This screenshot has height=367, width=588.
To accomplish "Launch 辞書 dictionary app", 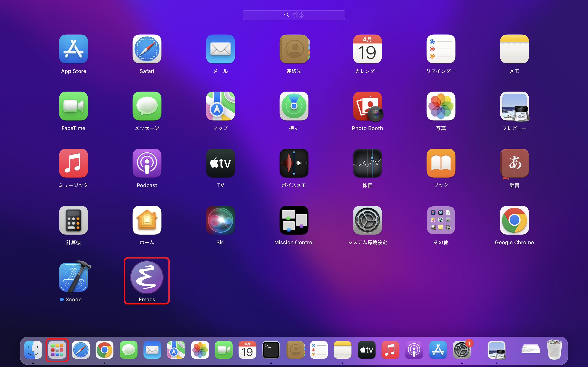I will [514, 163].
